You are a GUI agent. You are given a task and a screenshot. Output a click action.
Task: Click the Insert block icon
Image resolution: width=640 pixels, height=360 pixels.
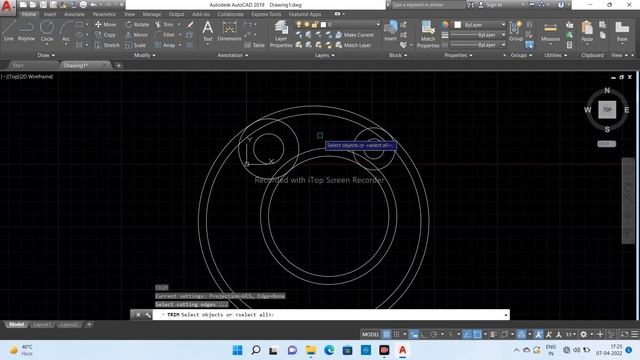(x=391, y=30)
